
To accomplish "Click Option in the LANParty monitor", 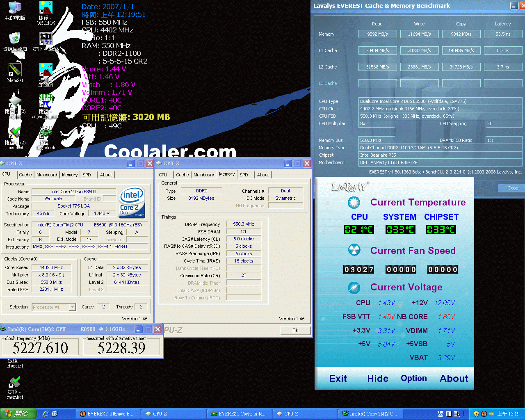I will (414, 378).
